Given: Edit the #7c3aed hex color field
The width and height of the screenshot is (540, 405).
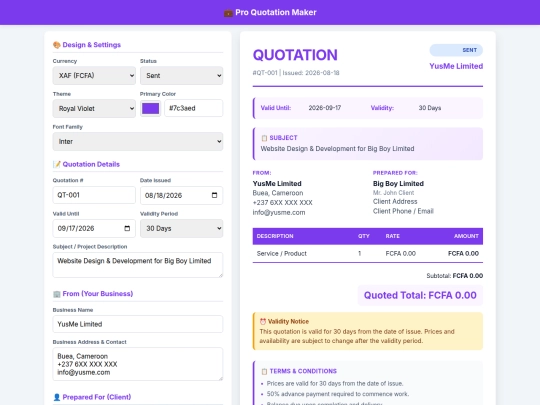Looking at the screenshot, I should tap(194, 108).
